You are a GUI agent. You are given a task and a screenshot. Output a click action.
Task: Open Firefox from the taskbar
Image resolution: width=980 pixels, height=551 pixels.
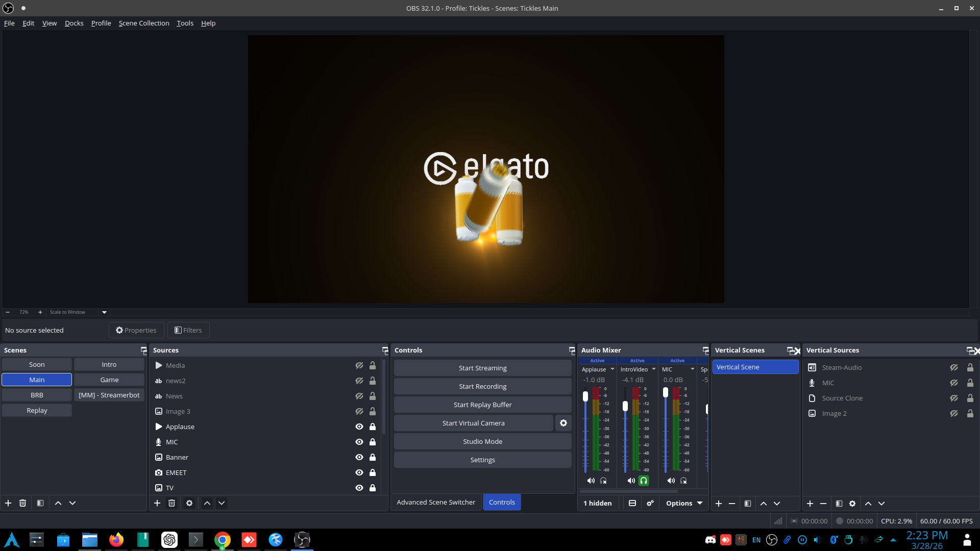coord(116,540)
